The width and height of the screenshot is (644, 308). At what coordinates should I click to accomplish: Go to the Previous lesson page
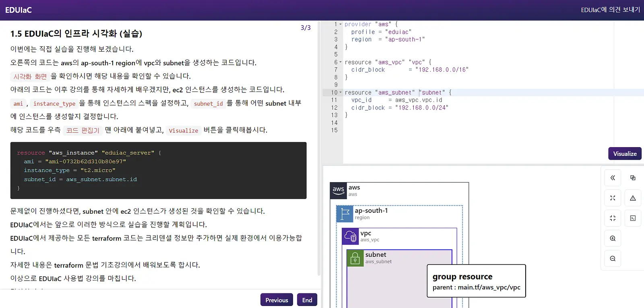coord(277,300)
